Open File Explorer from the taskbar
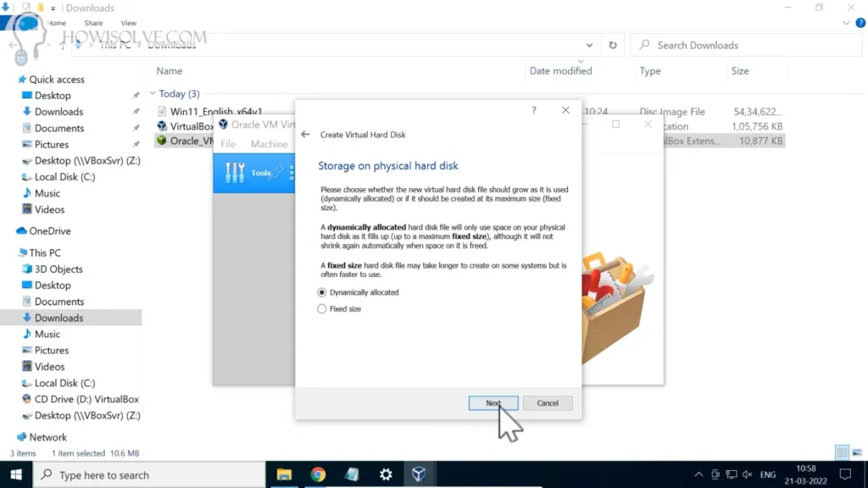The width and height of the screenshot is (868, 488). coord(284,474)
